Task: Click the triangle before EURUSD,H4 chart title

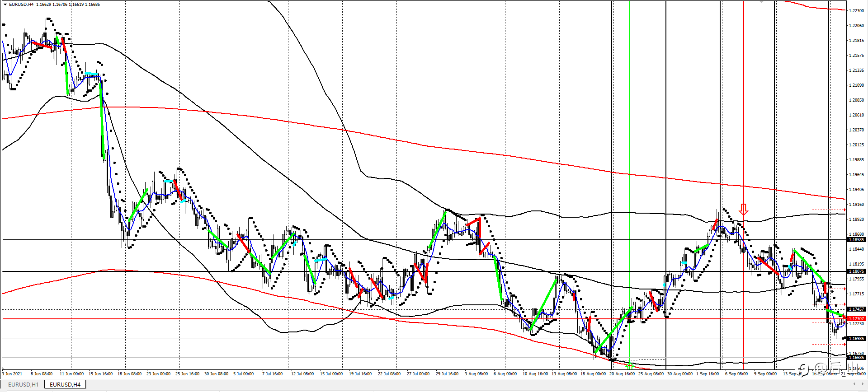Action: [5, 4]
